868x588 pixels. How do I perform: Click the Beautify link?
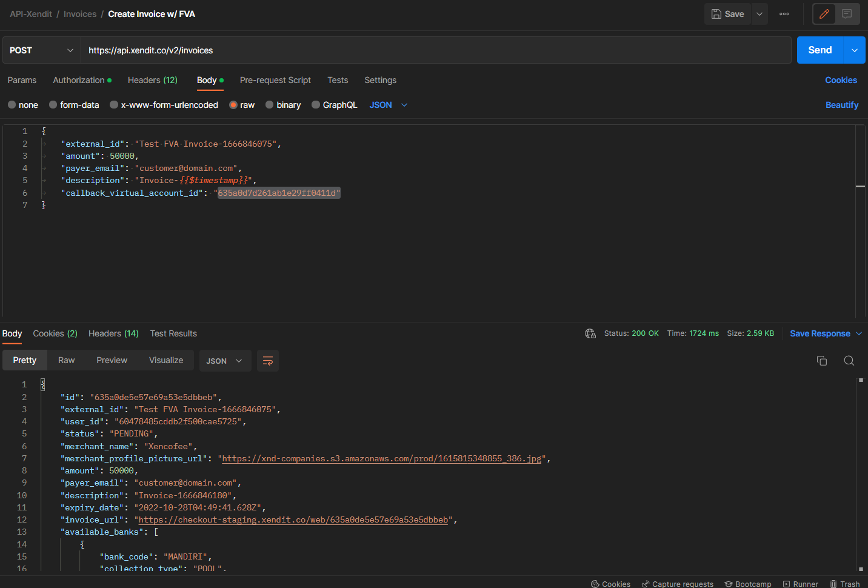pos(842,105)
